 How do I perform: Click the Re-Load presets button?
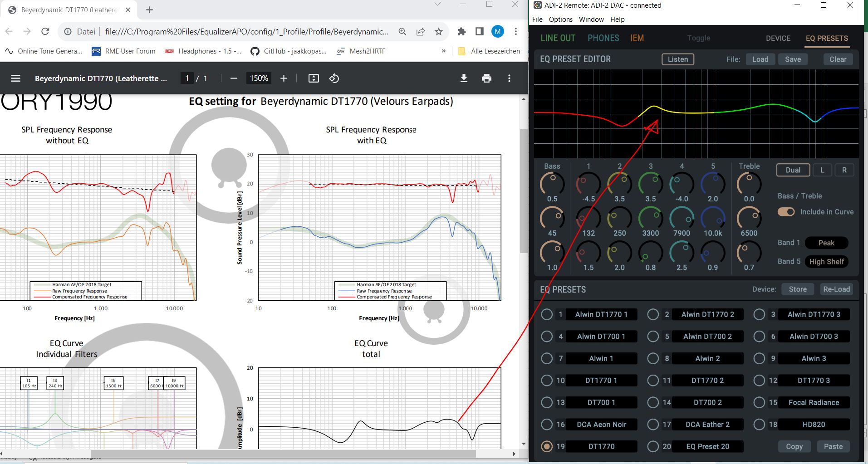(836, 289)
